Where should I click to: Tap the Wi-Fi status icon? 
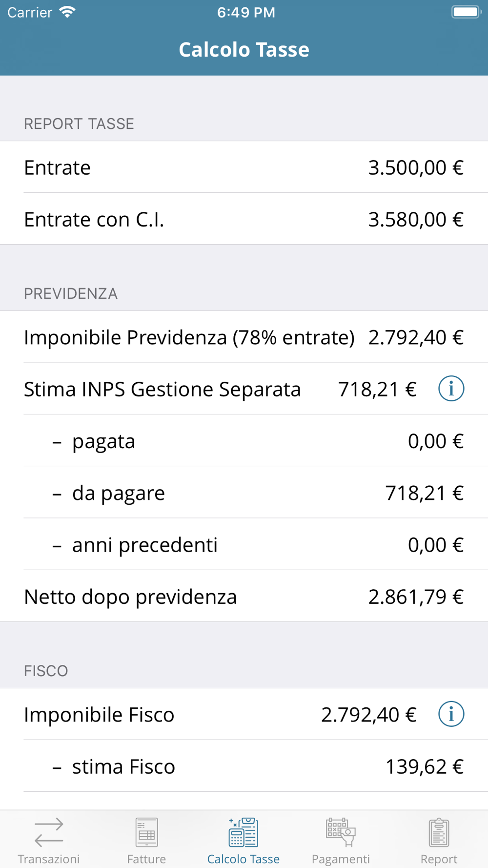point(67,12)
